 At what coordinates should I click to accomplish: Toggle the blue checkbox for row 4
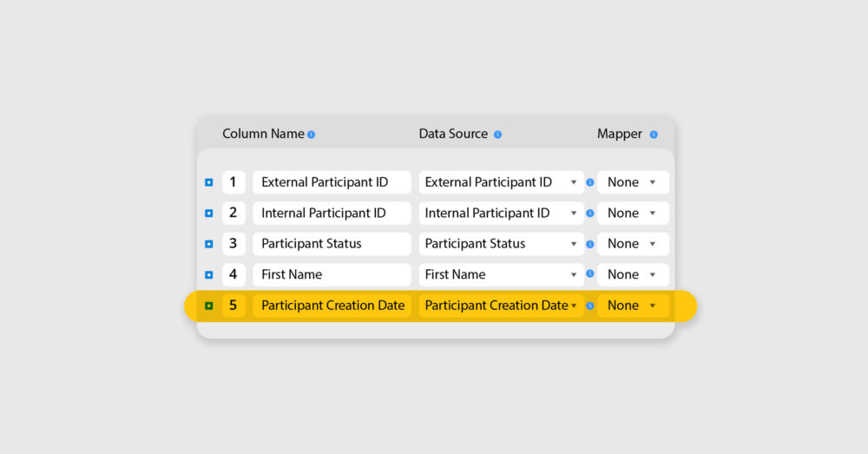pyautogui.click(x=208, y=274)
